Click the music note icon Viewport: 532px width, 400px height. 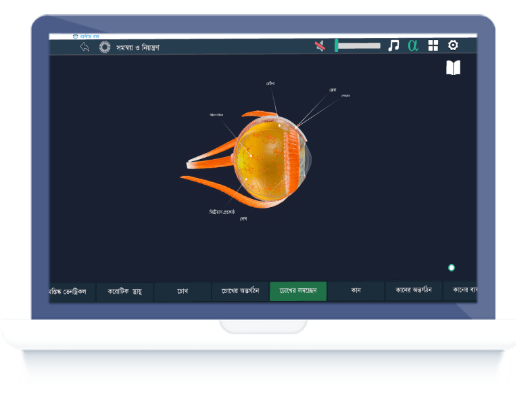(x=393, y=45)
